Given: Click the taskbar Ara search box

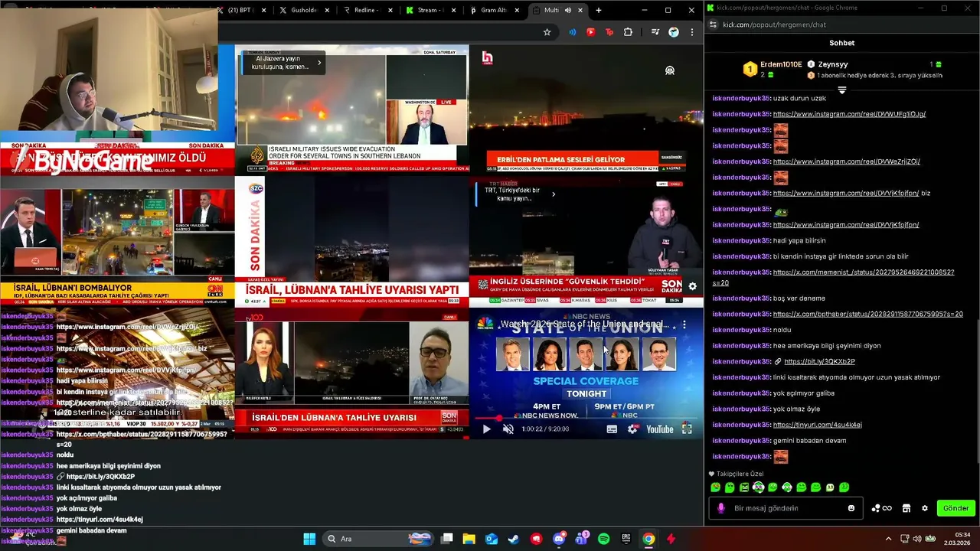Looking at the screenshot, I should click(x=378, y=539).
